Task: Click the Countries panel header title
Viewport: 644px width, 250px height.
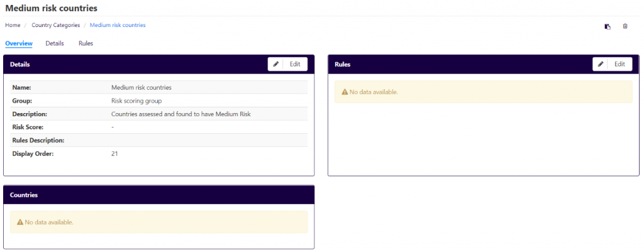Action: [x=24, y=195]
